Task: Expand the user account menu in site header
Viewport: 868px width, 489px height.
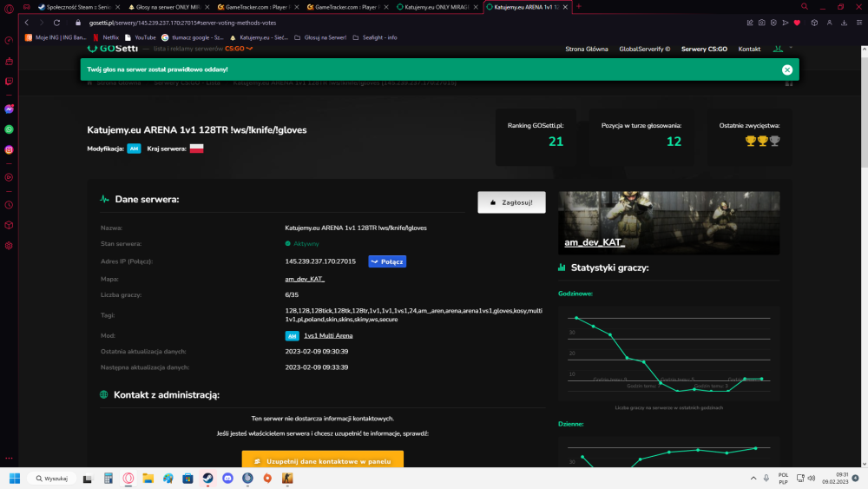Action: pyautogui.click(x=782, y=49)
